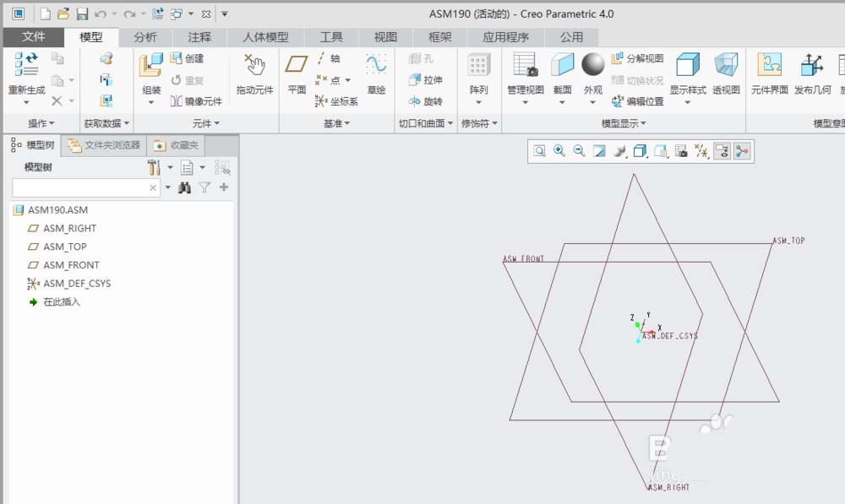Switch to the 工具 ribbon tab
Image resolution: width=845 pixels, height=504 pixels.
point(331,37)
